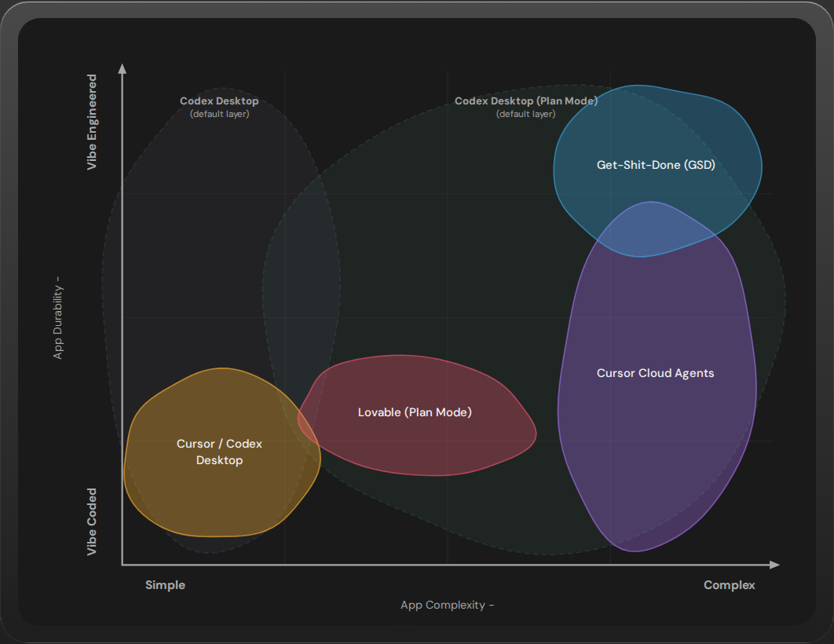Click the Complex label on the x-axis

click(x=729, y=584)
